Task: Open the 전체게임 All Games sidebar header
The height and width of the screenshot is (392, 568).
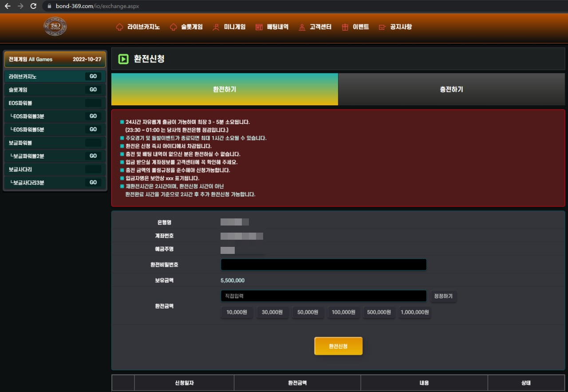Action: [x=55, y=59]
